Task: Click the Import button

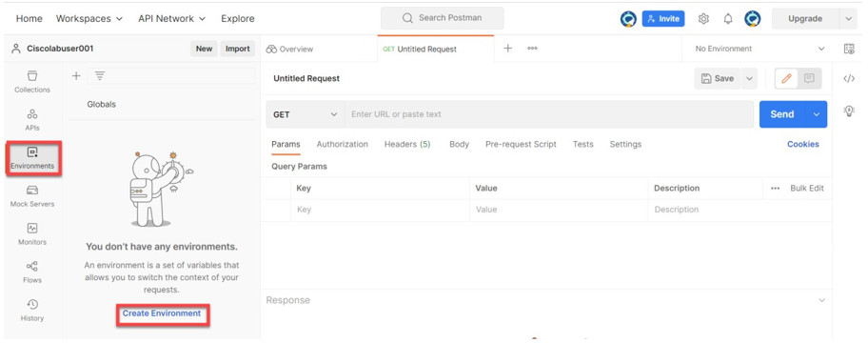Action: [238, 49]
